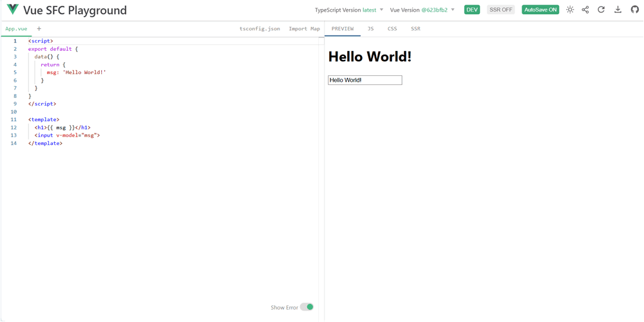
Task: Open the CSS output tab
Action: (392, 29)
